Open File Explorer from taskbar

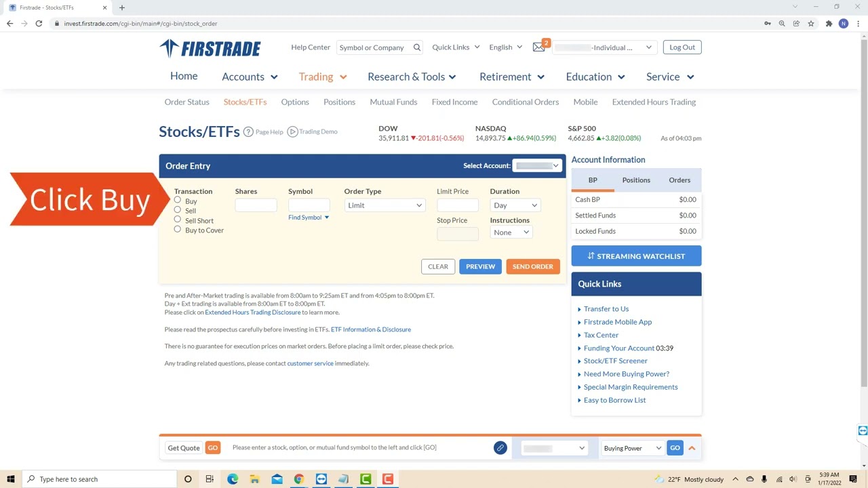click(x=254, y=479)
